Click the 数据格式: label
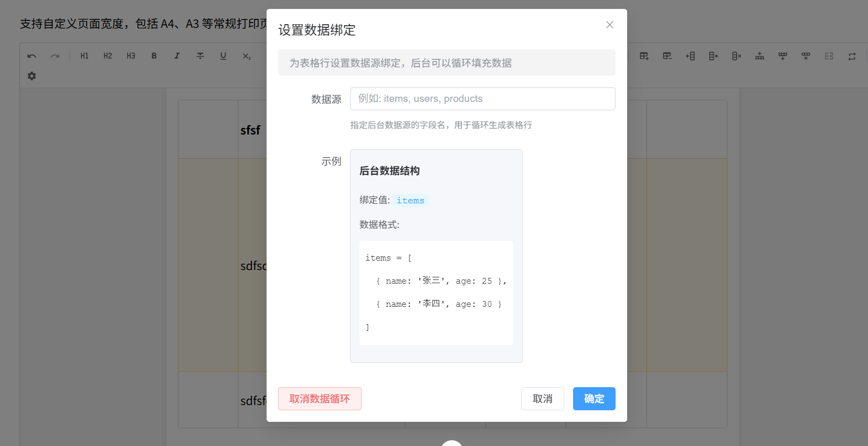Image resolution: width=868 pixels, height=446 pixels. tap(379, 225)
